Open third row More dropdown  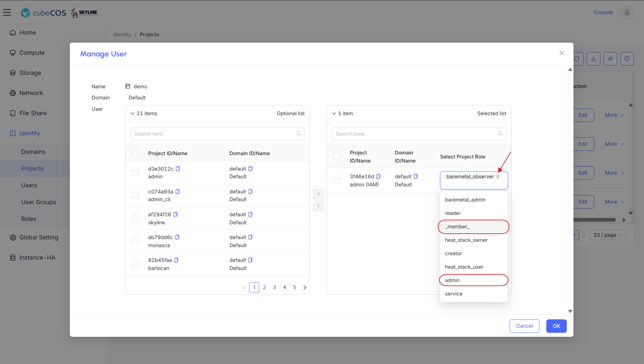(x=614, y=173)
